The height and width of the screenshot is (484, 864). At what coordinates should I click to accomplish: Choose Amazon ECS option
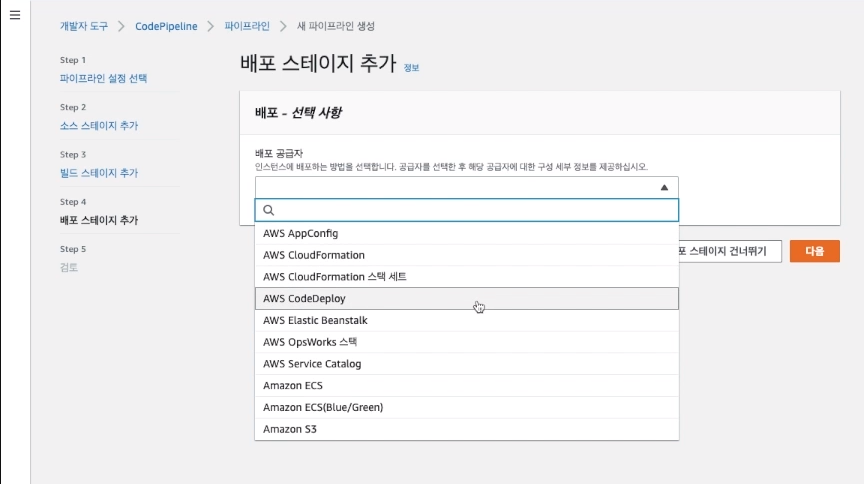click(467, 385)
